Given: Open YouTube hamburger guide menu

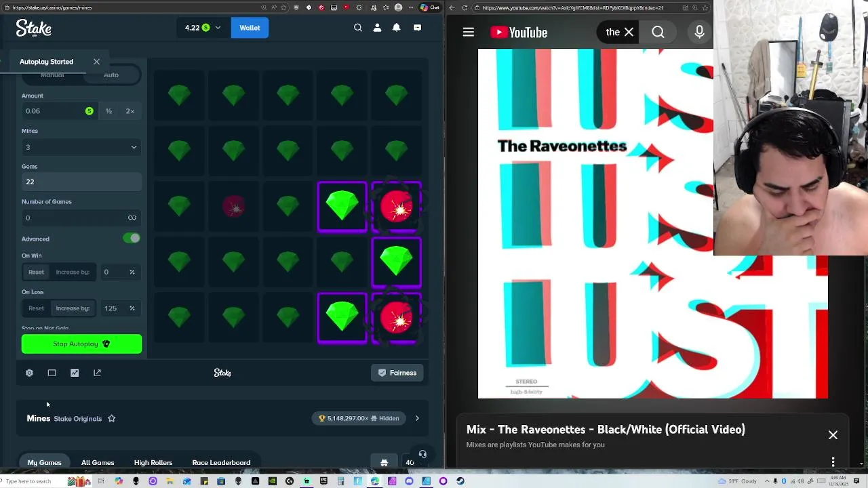Looking at the screenshot, I should pos(469,33).
